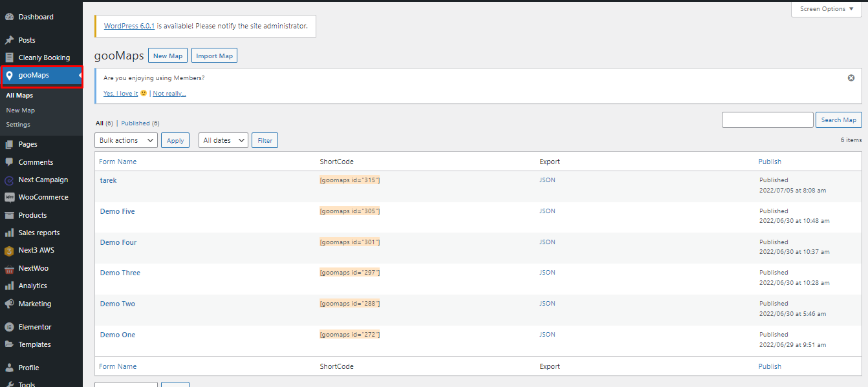Screen dimensions: 868x387
Task: Click the Filter button
Action: click(x=265, y=140)
